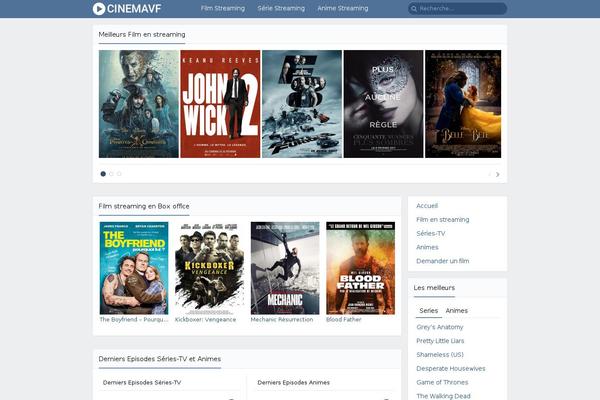Open Film en streaming sidebar link

point(443,220)
